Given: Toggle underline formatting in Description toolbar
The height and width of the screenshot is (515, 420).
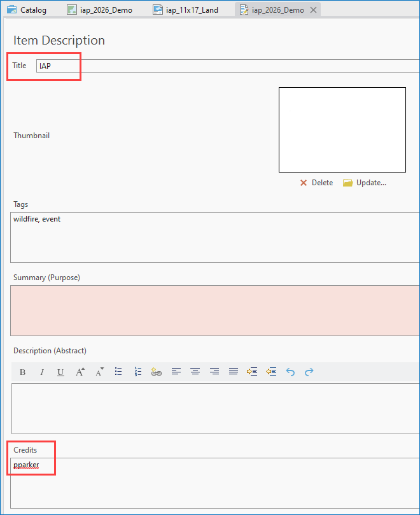Looking at the screenshot, I should [60, 372].
